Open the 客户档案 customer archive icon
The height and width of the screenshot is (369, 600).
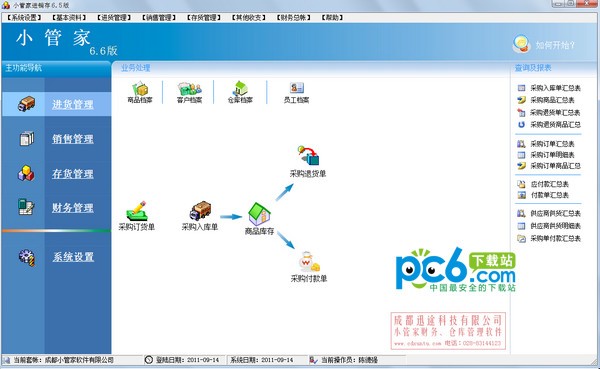click(189, 89)
